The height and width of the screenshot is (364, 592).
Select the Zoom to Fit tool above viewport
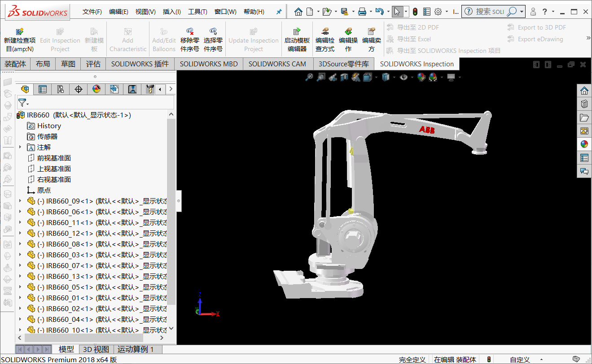[x=309, y=77]
